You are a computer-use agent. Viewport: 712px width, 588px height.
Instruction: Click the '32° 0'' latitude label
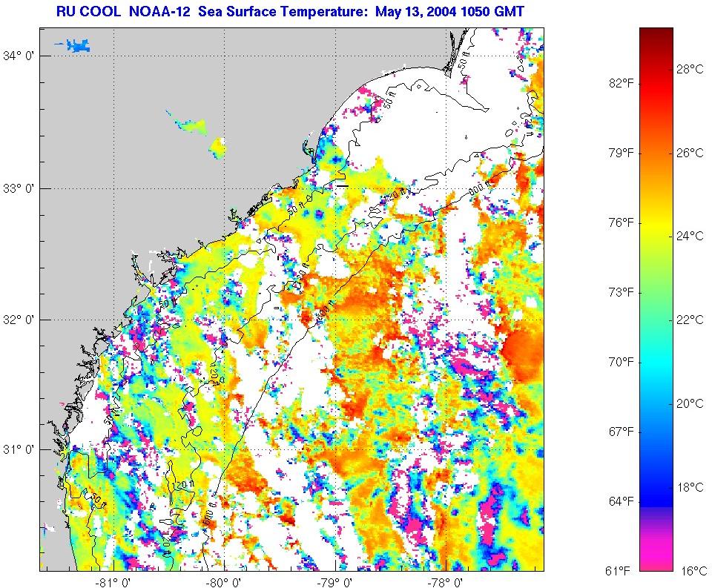point(19,320)
